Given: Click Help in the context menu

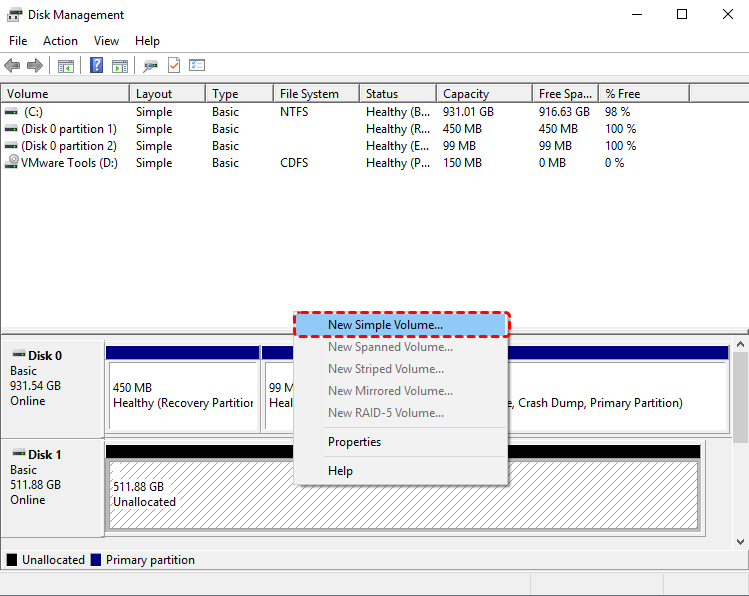Looking at the screenshot, I should coord(340,471).
